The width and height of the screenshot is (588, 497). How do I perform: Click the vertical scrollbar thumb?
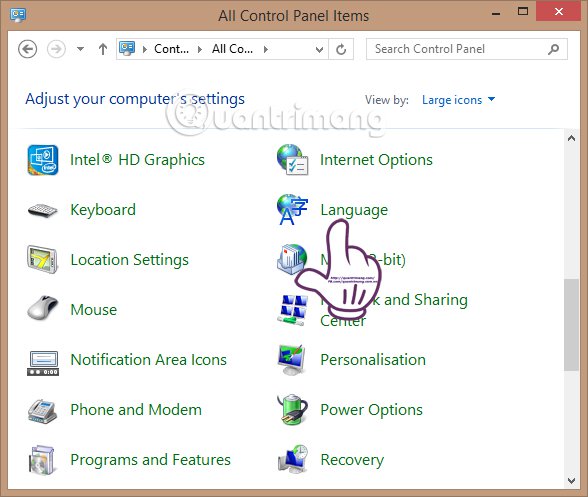[x=572, y=325]
